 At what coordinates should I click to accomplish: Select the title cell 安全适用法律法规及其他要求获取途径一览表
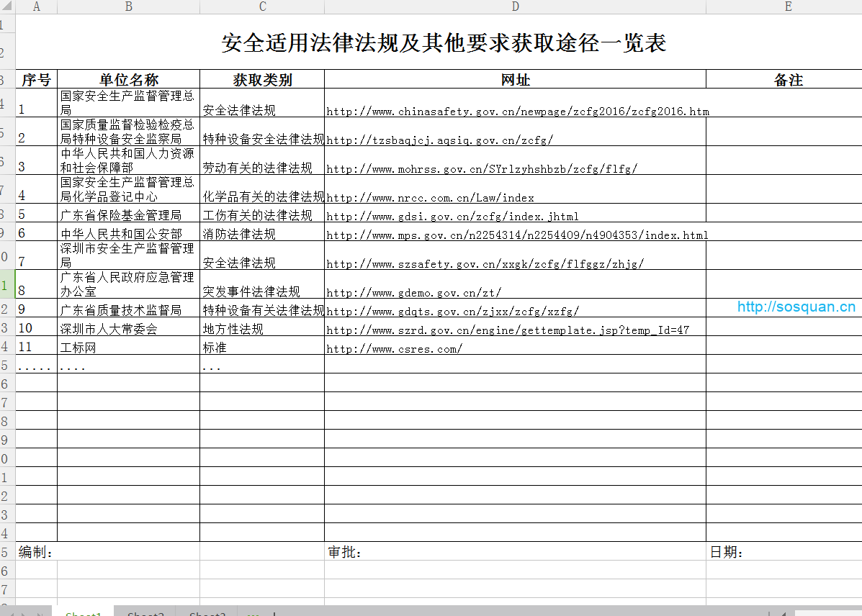click(444, 43)
